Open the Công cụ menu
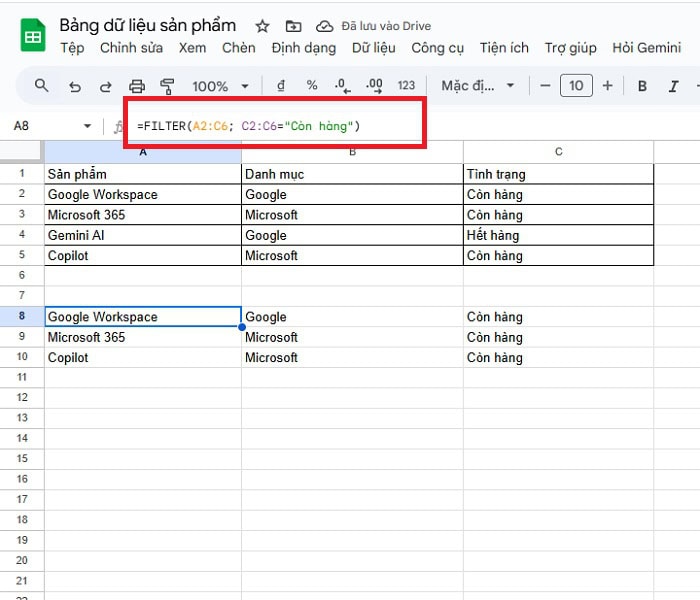 [x=438, y=48]
